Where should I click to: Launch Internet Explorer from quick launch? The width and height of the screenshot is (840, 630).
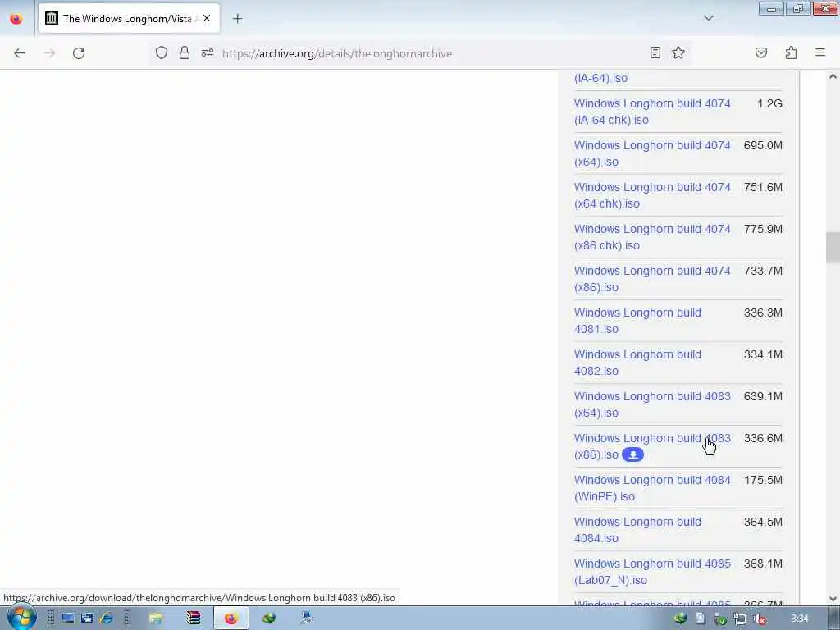[106, 619]
